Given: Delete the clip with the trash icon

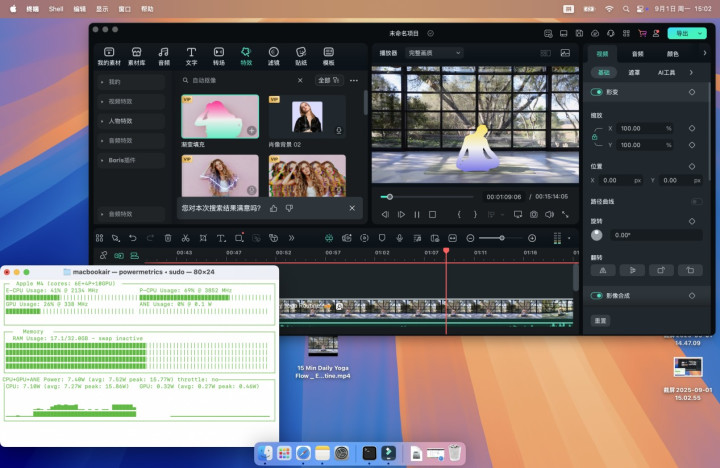Looking at the screenshot, I should point(168,238).
